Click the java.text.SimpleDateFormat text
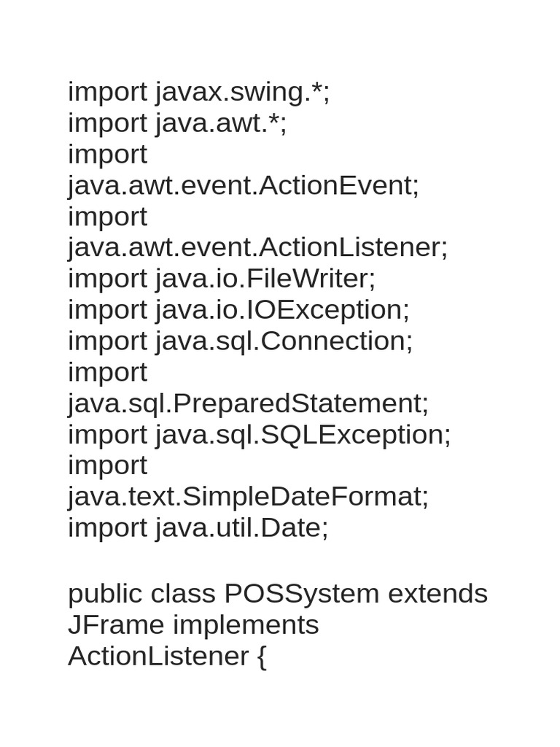The height and width of the screenshot is (747, 560). tap(248, 496)
